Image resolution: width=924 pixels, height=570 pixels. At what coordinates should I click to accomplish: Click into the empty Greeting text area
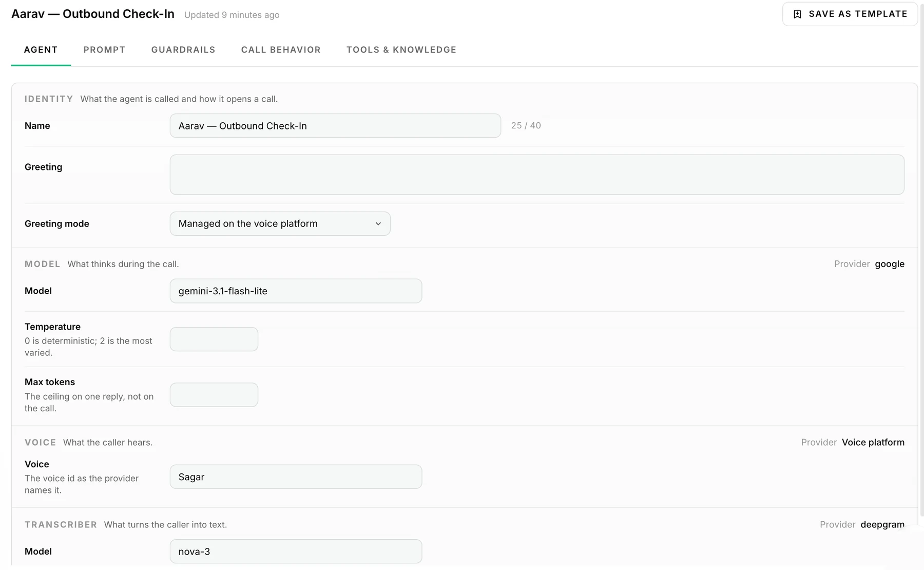coord(537,175)
